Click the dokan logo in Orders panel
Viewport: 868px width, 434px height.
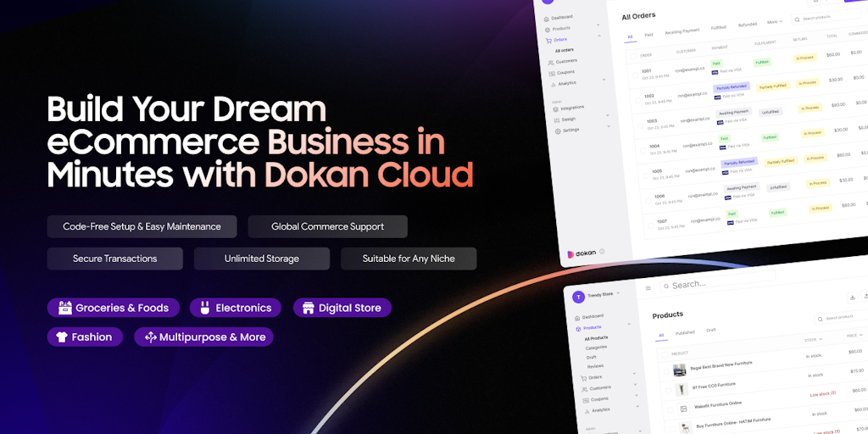581,253
